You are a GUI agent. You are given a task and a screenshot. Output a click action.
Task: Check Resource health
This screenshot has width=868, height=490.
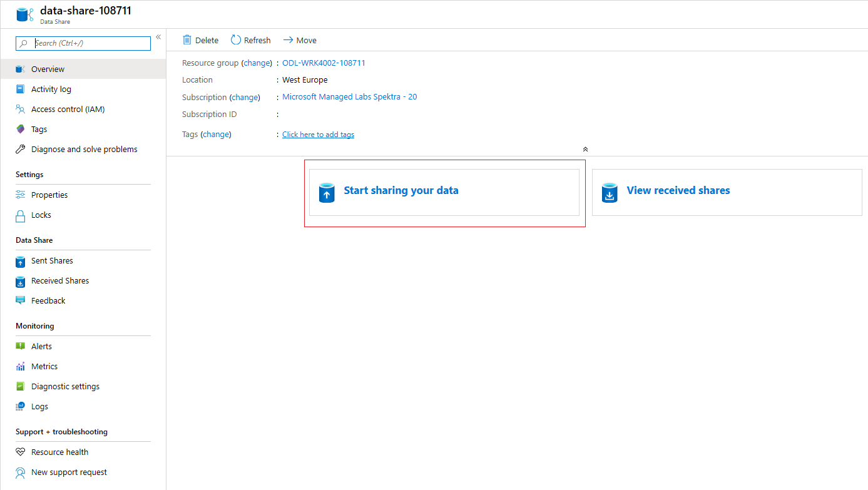click(x=59, y=451)
